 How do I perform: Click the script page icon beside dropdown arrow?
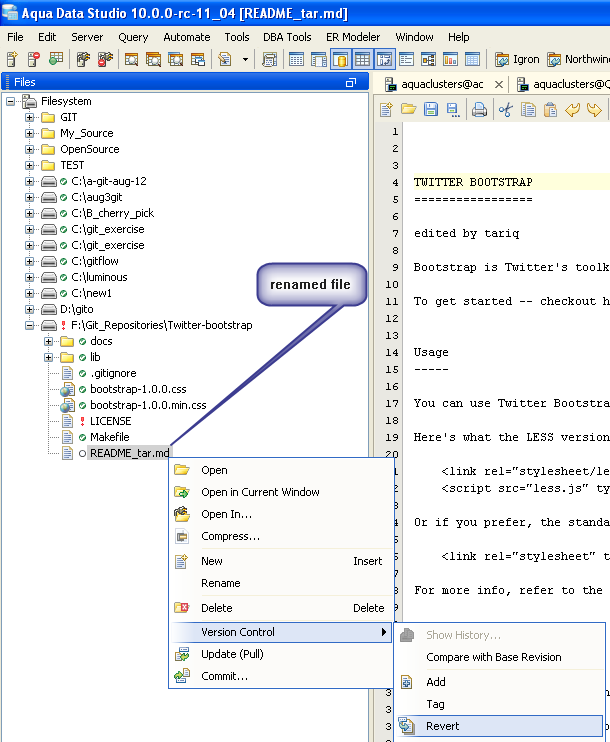[224, 59]
